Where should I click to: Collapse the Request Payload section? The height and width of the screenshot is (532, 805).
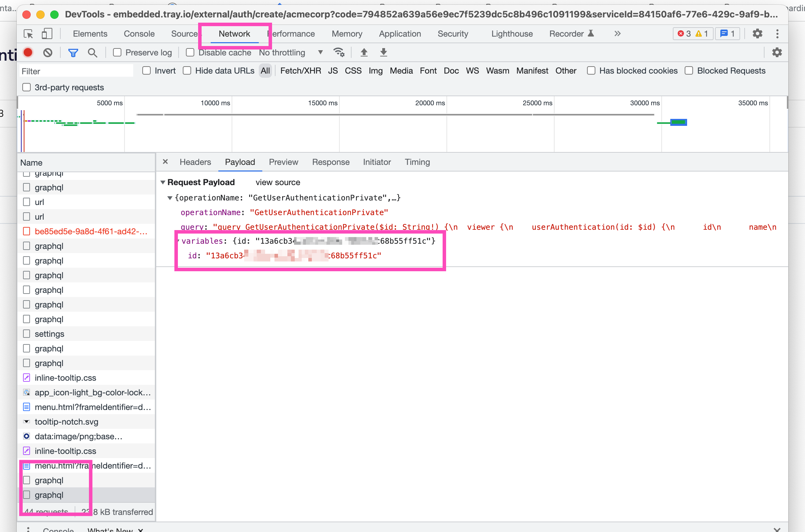(x=163, y=182)
